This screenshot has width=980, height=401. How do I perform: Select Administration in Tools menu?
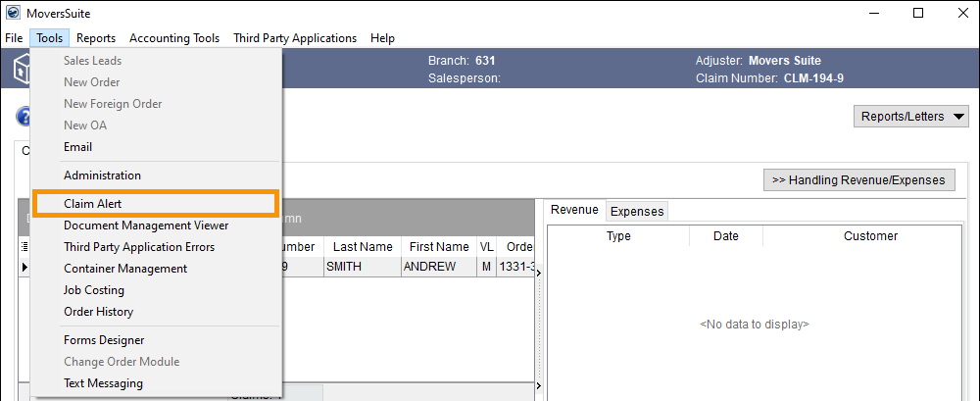tap(102, 175)
